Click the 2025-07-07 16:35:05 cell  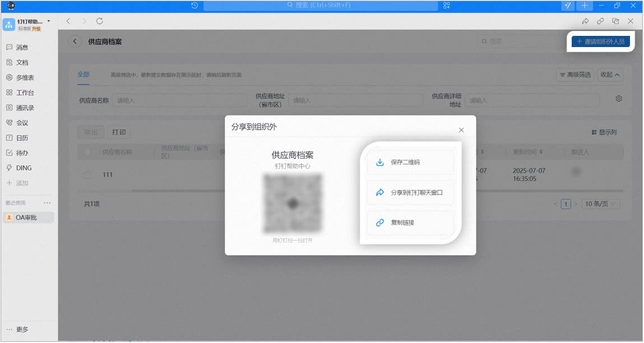[530, 174]
